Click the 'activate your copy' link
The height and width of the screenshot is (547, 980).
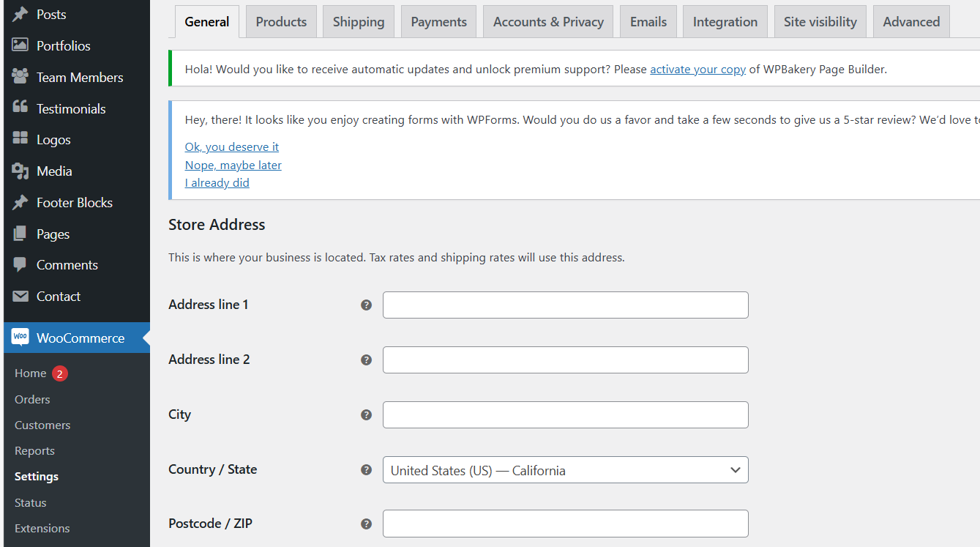[697, 70]
